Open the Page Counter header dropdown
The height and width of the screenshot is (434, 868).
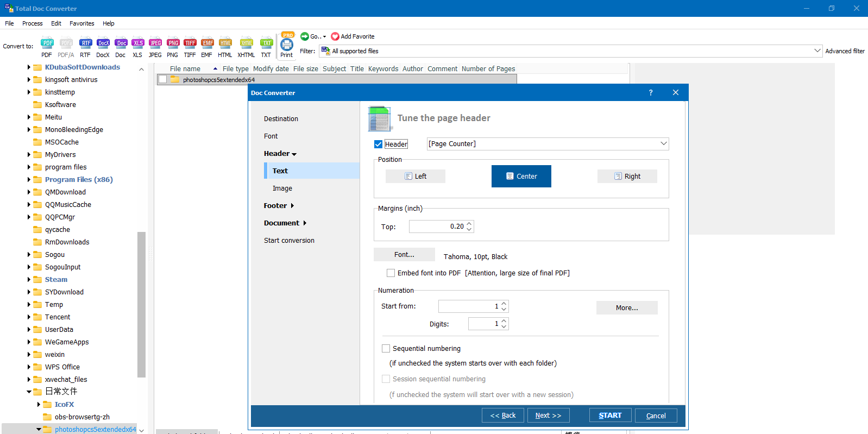[x=663, y=144]
